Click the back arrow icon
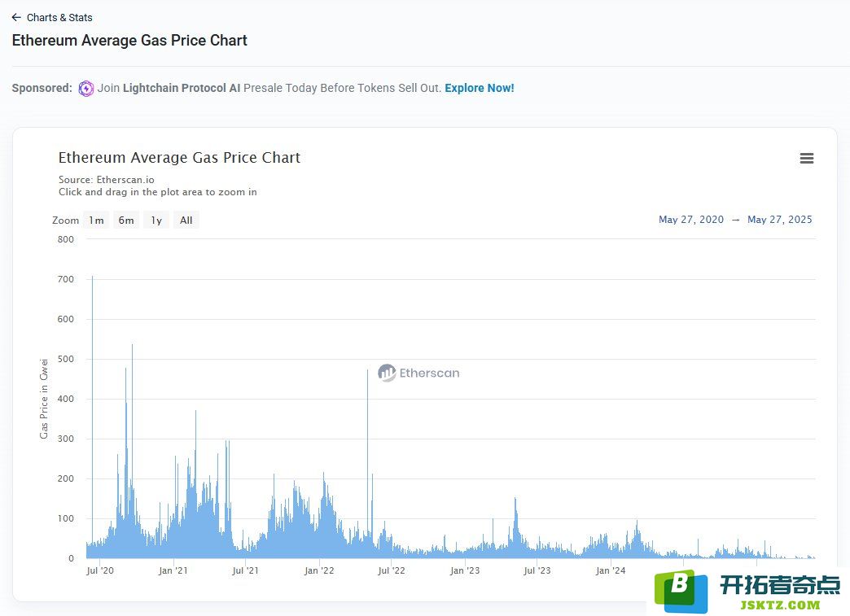 point(16,17)
